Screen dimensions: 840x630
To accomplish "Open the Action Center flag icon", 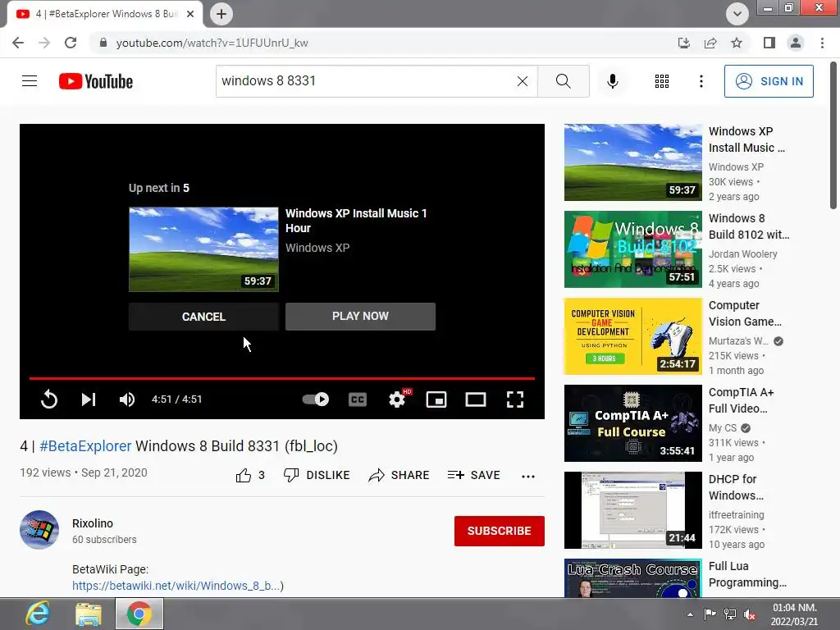I will [x=710, y=614].
